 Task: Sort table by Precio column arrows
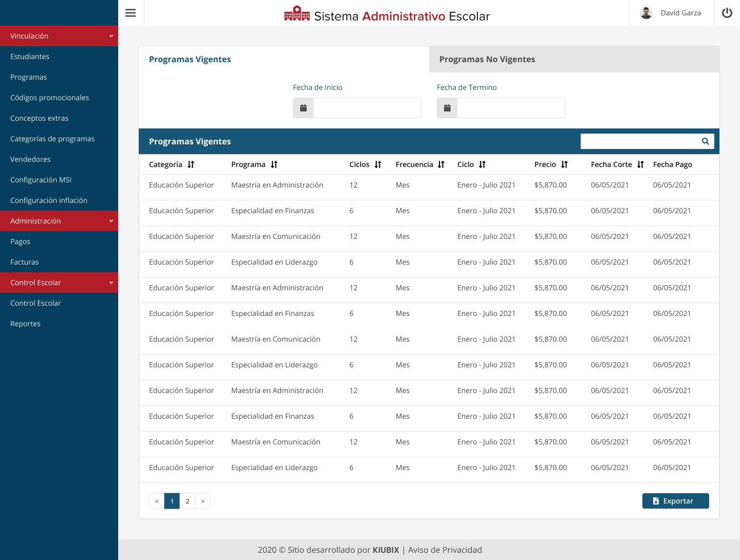(564, 164)
